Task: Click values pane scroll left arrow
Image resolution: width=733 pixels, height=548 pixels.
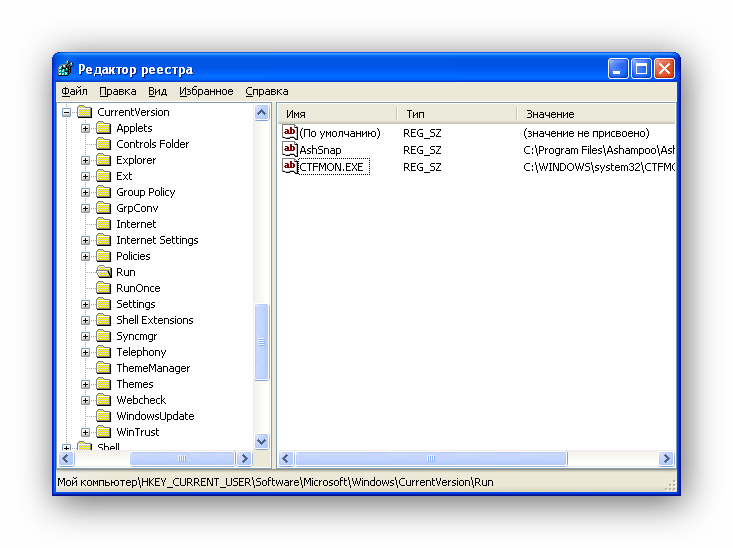Action: (286, 459)
